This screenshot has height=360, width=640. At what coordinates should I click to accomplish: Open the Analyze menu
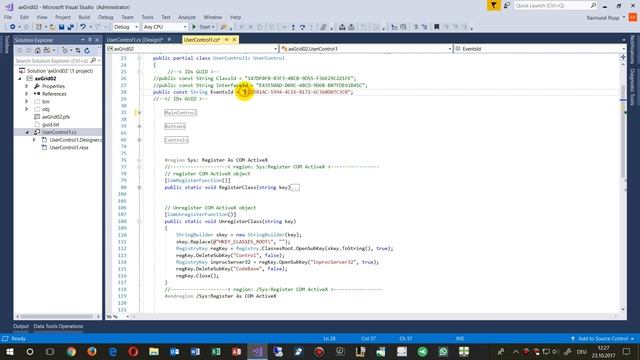[187, 17]
